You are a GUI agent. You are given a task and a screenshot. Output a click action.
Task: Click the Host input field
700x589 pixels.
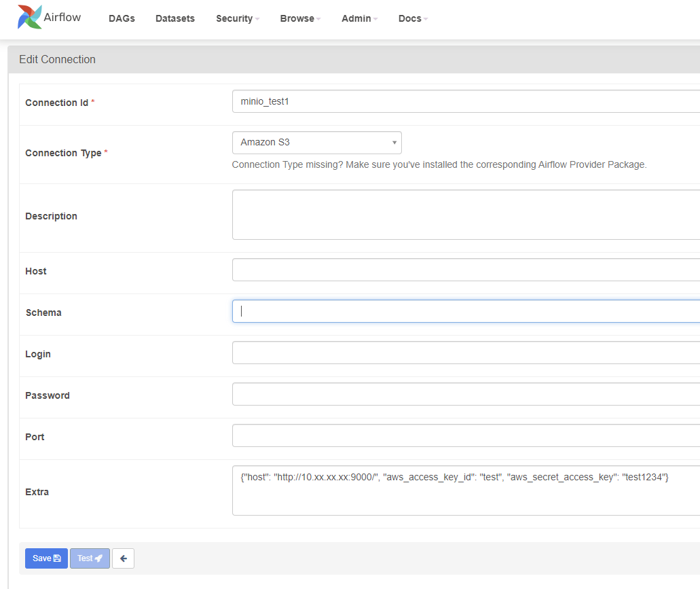(466, 270)
